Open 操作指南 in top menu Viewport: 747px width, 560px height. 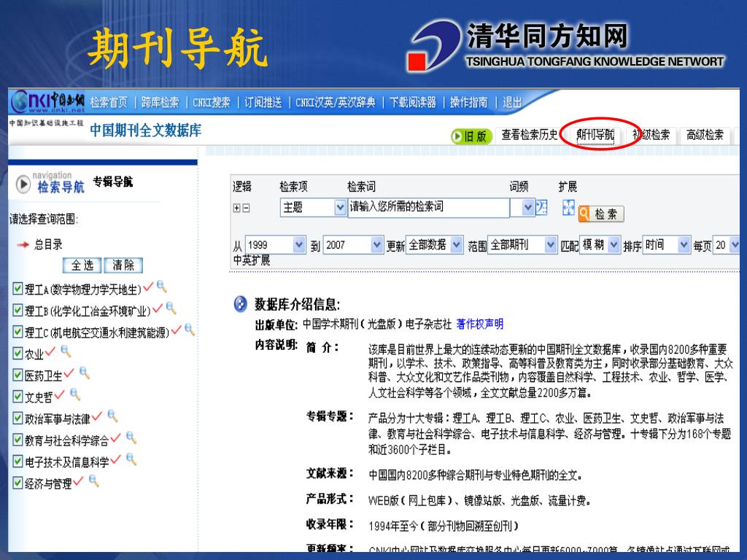pos(469,102)
